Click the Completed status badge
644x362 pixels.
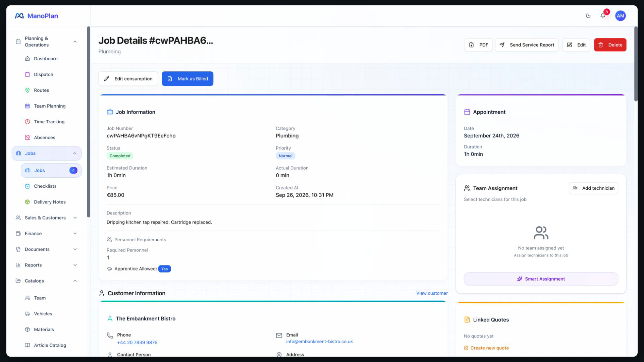120,156
